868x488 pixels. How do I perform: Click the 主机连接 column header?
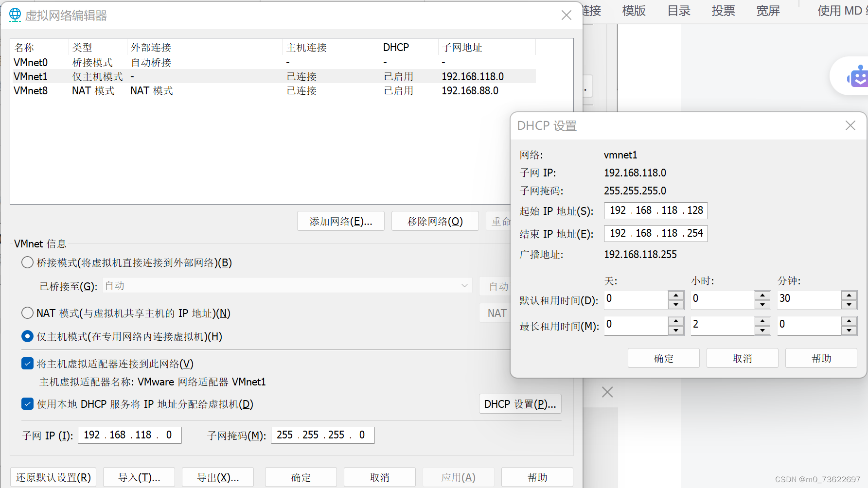[332, 47]
